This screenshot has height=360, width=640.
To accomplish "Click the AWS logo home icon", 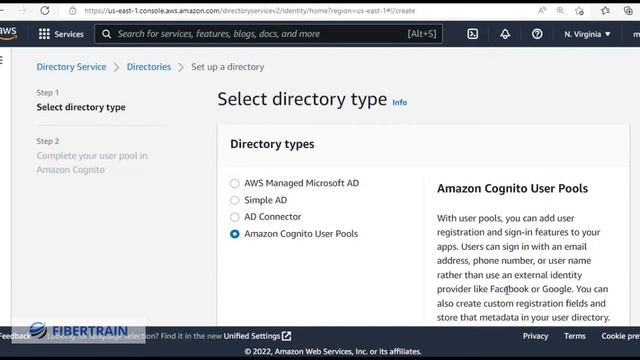I will [8, 33].
